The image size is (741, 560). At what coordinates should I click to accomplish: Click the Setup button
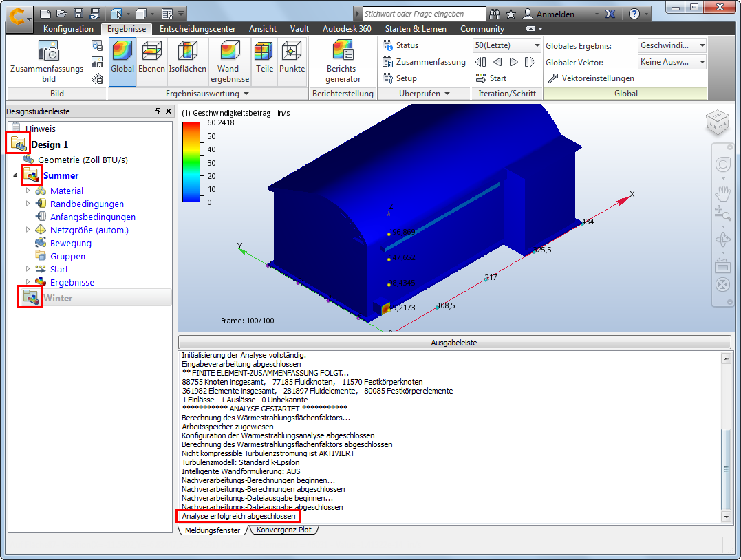(x=399, y=78)
